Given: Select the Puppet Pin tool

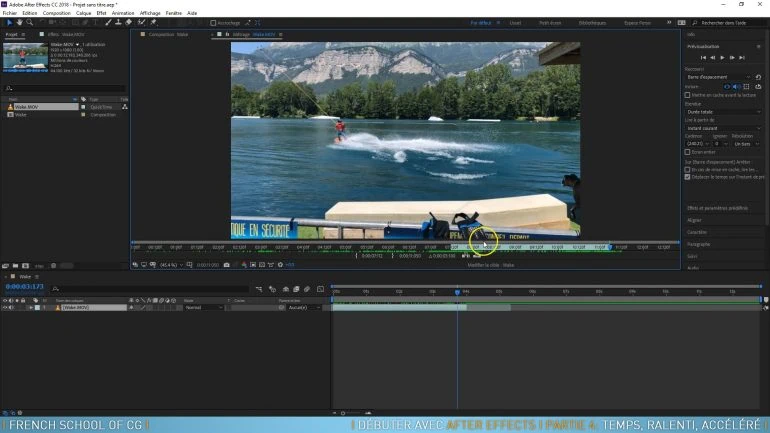Looking at the screenshot, I should click(153, 22).
